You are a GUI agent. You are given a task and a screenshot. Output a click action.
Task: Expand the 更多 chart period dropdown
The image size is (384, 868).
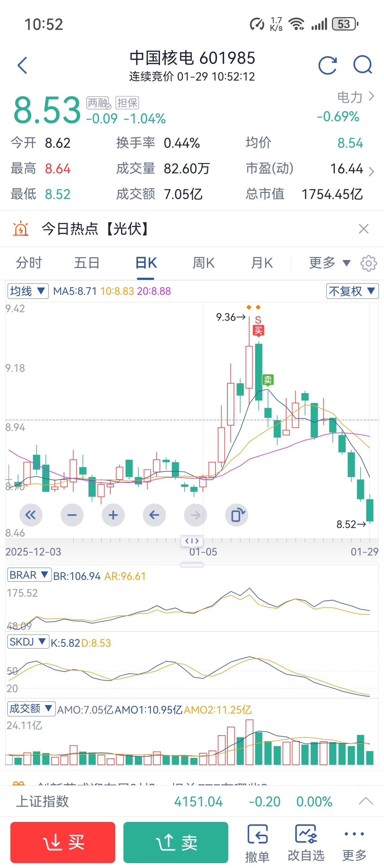coord(329,263)
